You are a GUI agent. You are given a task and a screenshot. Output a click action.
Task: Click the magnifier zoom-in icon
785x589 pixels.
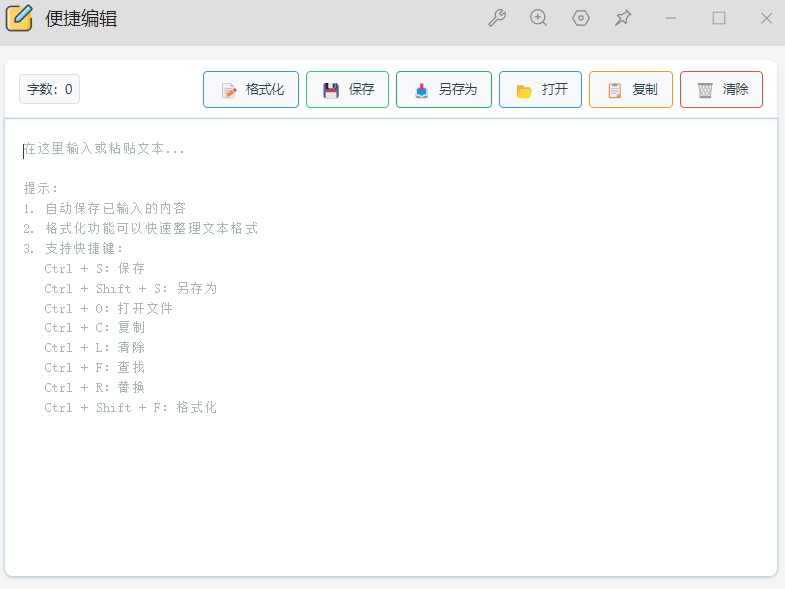click(539, 18)
